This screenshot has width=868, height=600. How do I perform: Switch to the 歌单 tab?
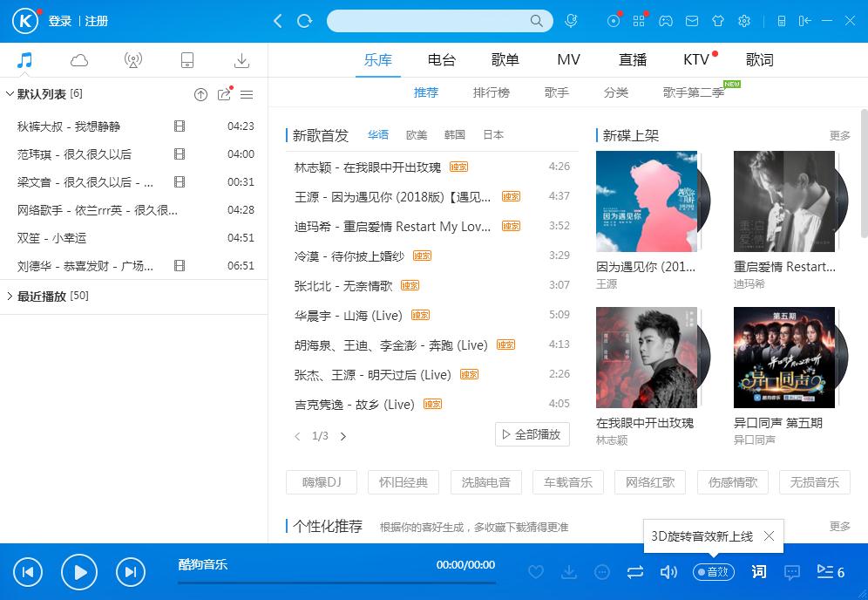click(505, 60)
